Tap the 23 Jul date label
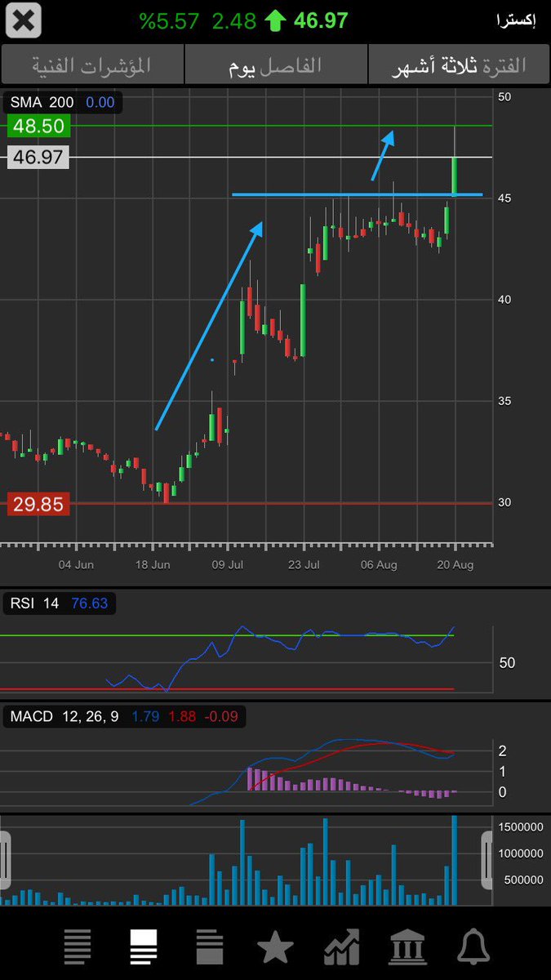 (304, 565)
